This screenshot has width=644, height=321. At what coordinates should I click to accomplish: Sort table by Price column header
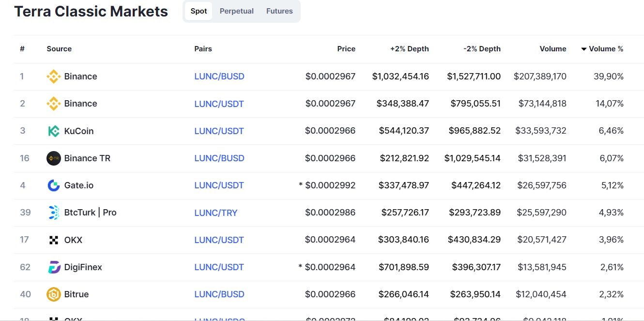346,49
